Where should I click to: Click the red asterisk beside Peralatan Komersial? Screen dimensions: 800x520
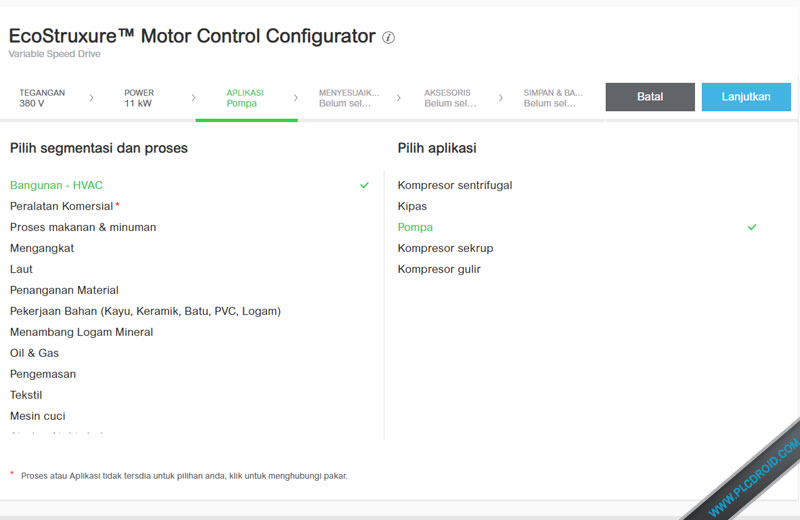pos(117,204)
